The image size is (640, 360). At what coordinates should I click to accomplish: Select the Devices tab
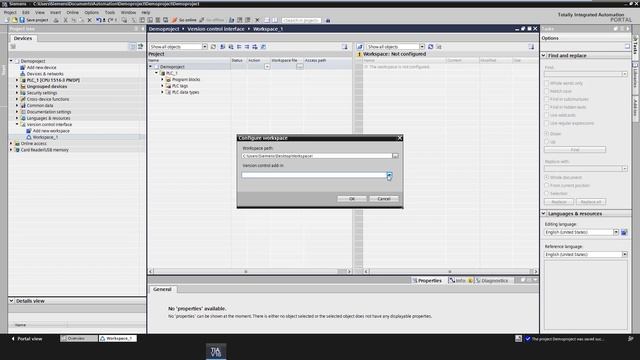(23, 38)
